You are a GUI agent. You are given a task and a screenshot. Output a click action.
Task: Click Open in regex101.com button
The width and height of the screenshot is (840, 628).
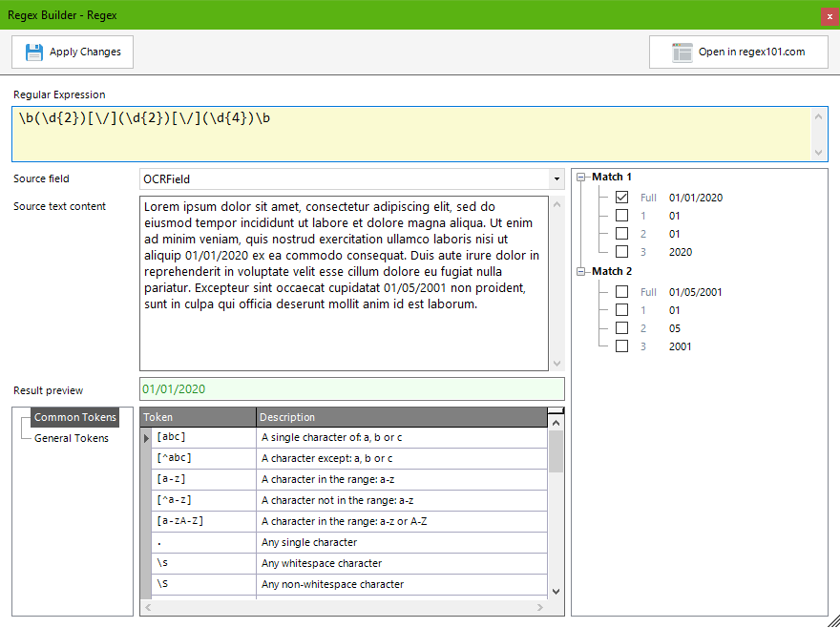point(738,52)
